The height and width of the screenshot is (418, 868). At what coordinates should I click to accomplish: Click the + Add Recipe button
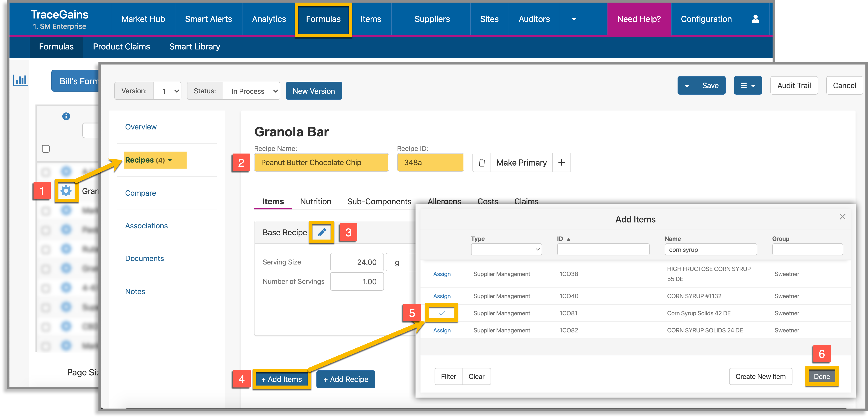346,379
